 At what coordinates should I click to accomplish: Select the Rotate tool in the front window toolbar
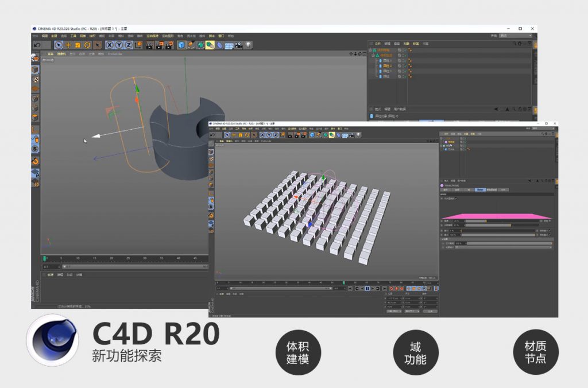coord(247,135)
